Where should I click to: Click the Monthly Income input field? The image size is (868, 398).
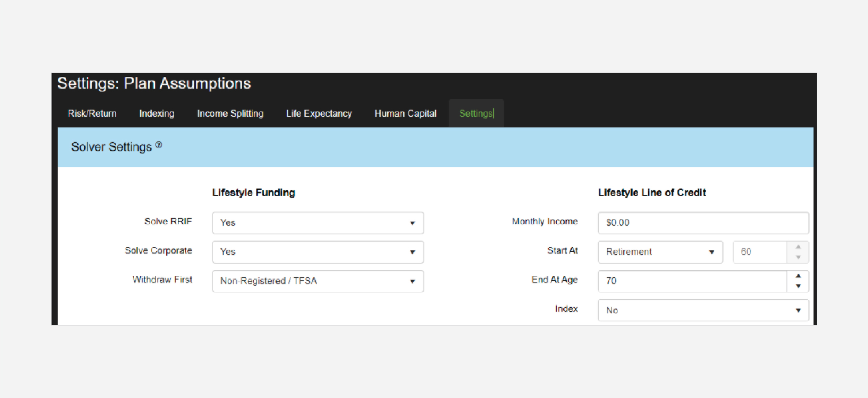pyautogui.click(x=703, y=223)
